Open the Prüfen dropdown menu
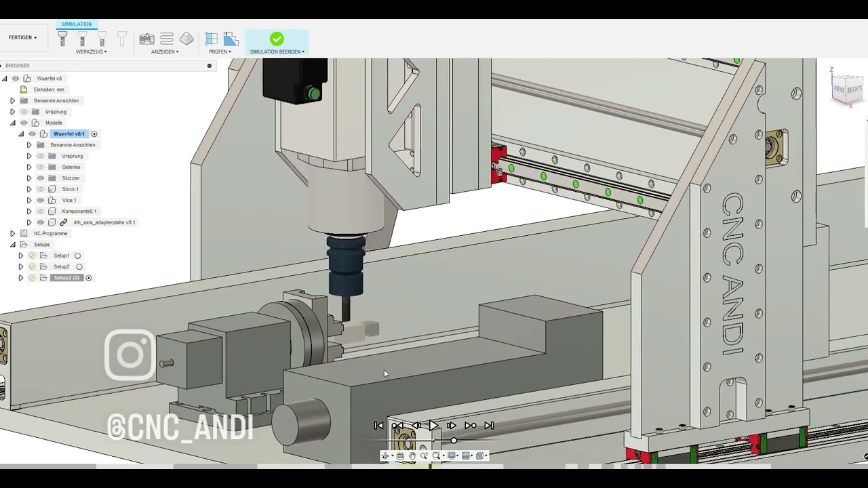Screen dimensions: 868x488 [x=220, y=52]
